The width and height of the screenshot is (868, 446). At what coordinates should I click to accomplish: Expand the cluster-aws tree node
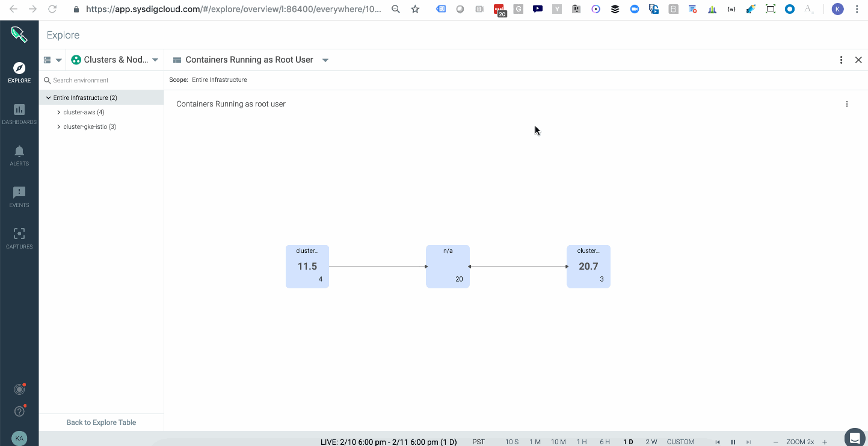pos(58,113)
